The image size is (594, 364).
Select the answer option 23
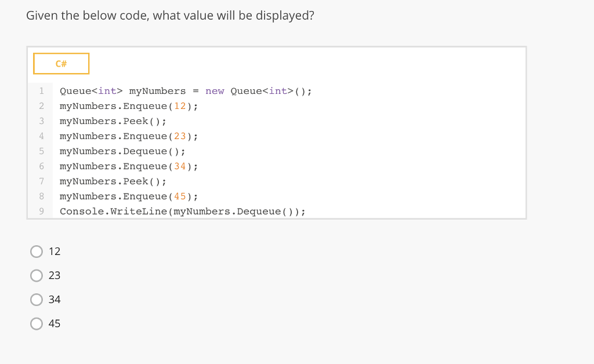tap(37, 275)
